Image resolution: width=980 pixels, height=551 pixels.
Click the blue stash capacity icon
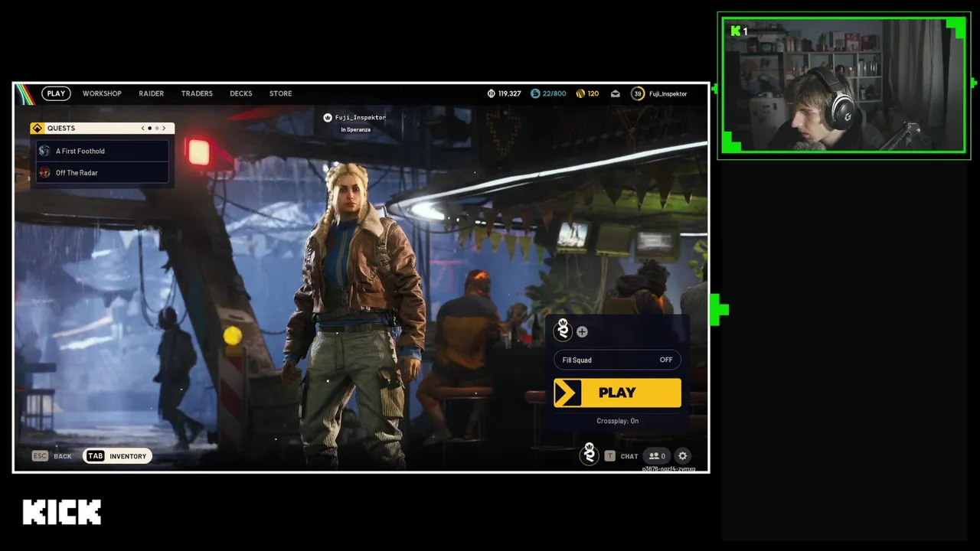[535, 93]
